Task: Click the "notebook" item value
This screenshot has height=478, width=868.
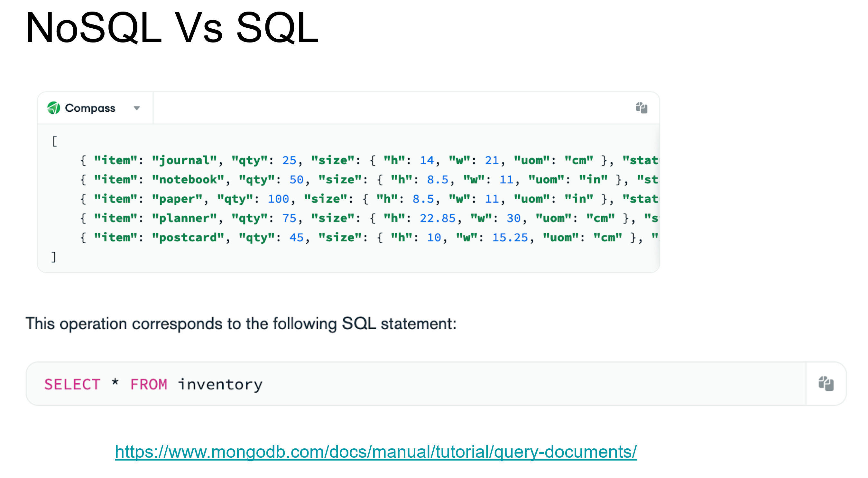Action: [x=188, y=179]
